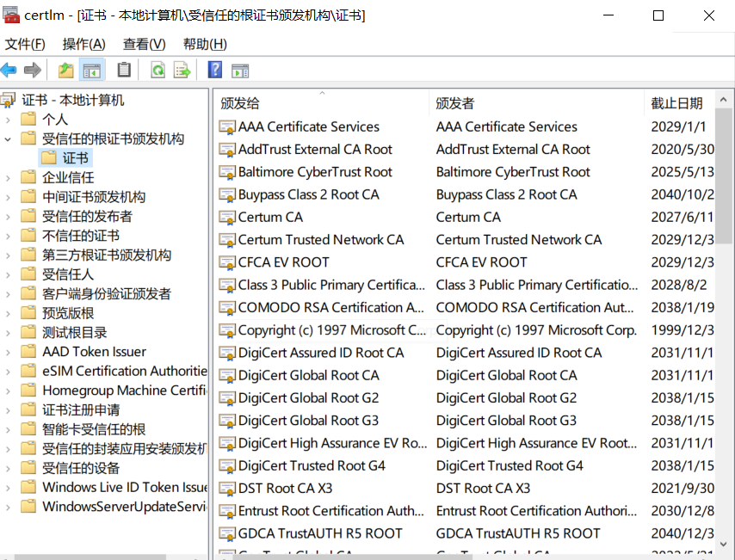The width and height of the screenshot is (735, 560).
Task: Select AddTrust External CA Root certificate row
Action: pyautogui.click(x=466, y=149)
